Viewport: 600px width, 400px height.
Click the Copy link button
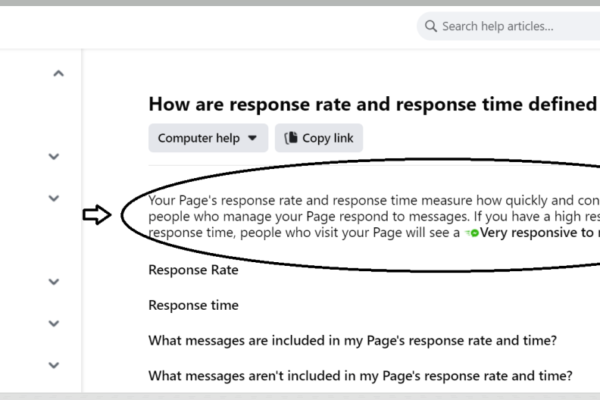coord(319,138)
